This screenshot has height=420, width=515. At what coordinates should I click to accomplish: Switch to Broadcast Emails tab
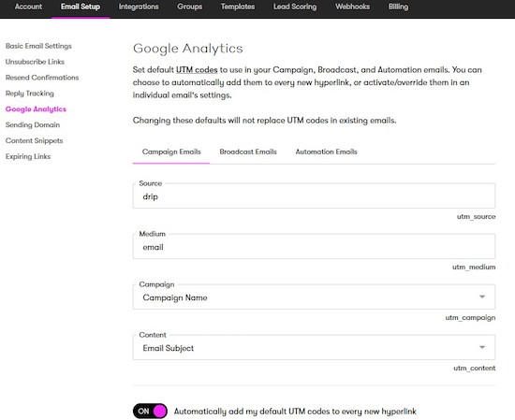[248, 152]
